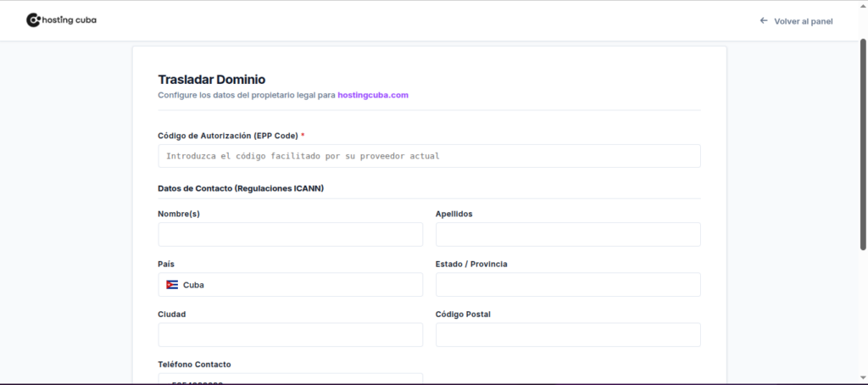Click the Trasladar Dominio heading
The width and height of the screenshot is (868, 385).
211,80
